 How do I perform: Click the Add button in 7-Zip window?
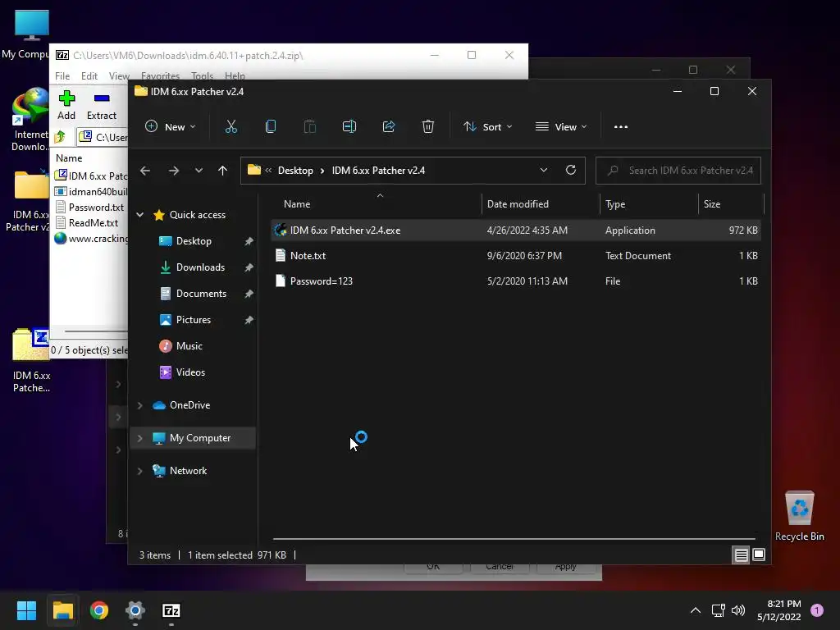tap(66, 106)
